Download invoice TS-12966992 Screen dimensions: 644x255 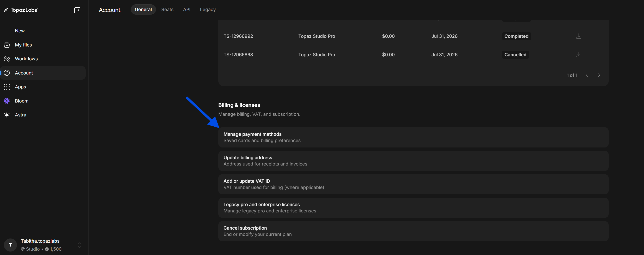click(x=579, y=36)
